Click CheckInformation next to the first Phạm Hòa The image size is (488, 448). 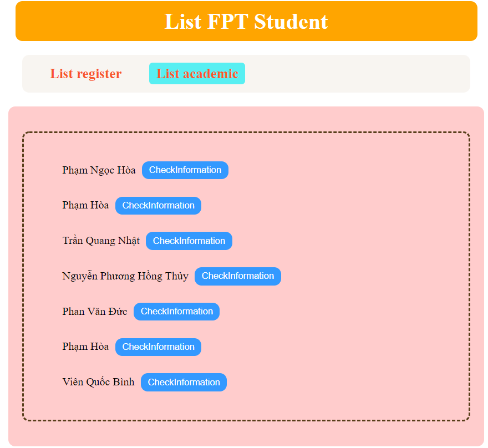[x=158, y=205]
